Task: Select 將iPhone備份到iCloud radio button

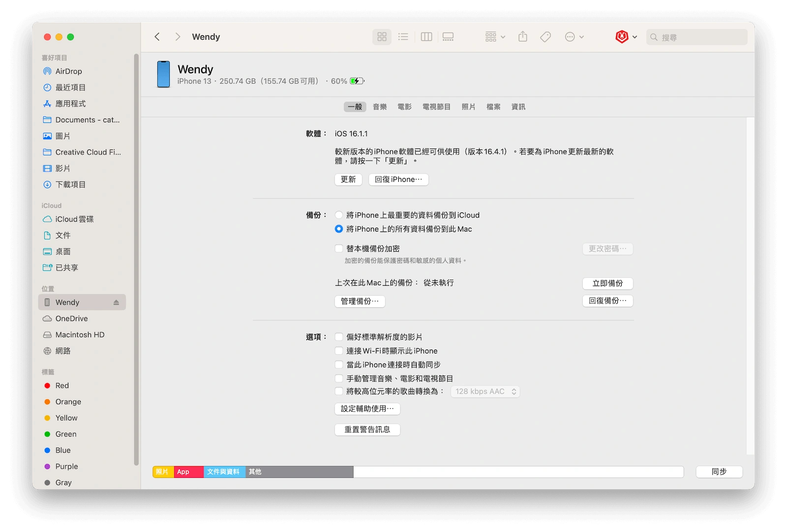Action: pos(339,215)
